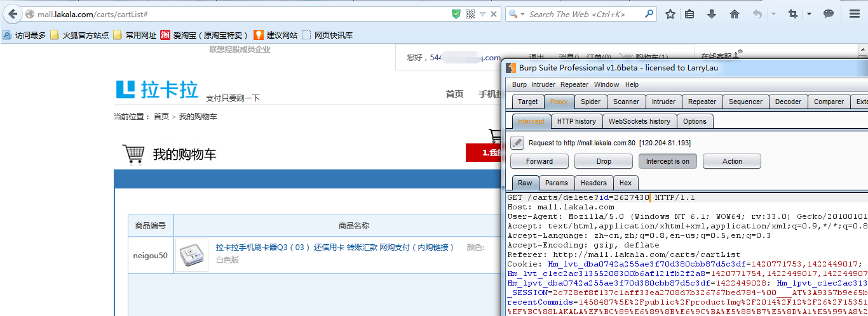Click 首页 in the breadcrumb
The image size is (868, 316).
click(161, 117)
